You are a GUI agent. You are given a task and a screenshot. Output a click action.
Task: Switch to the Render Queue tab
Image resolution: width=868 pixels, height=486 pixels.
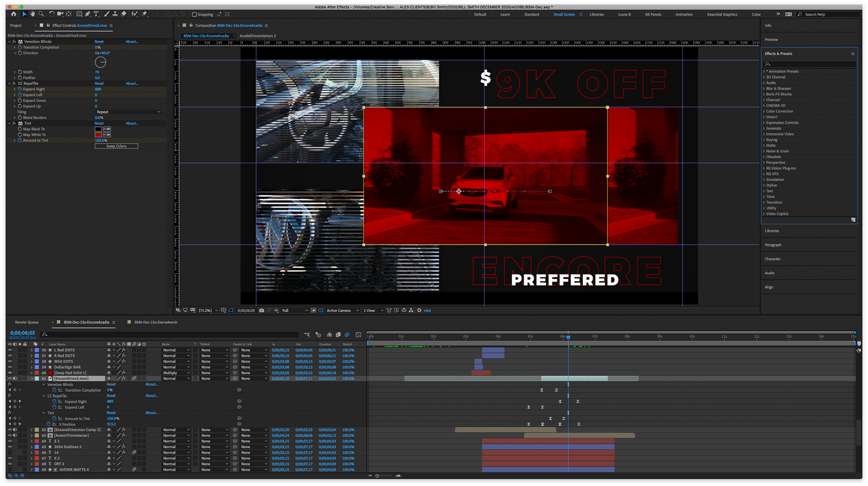[x=27, y=322]
